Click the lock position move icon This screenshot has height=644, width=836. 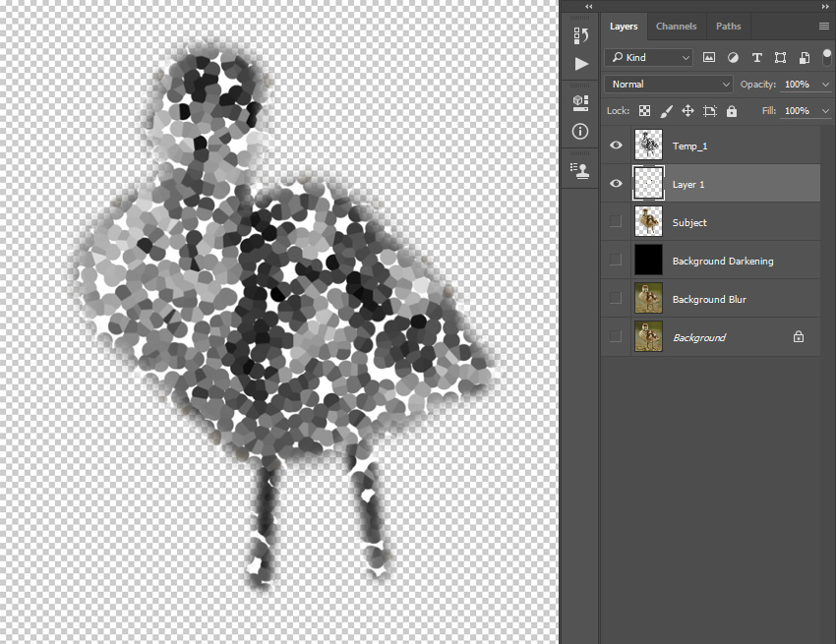coord(687,111)
